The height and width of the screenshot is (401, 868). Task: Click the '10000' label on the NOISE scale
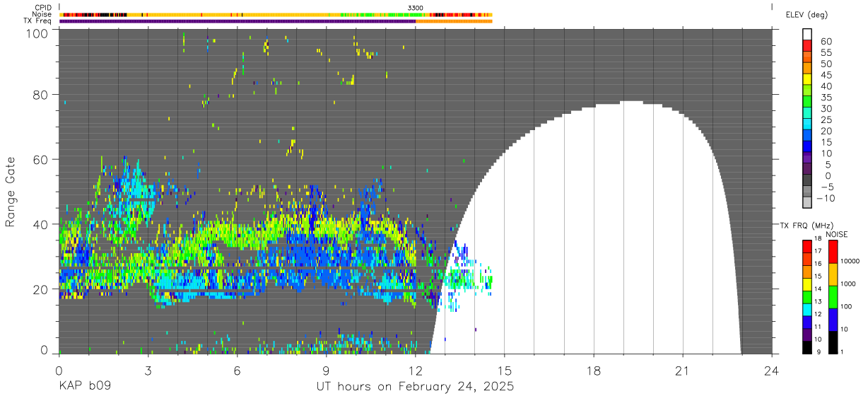pyautogui.click(x=850, y=262)
